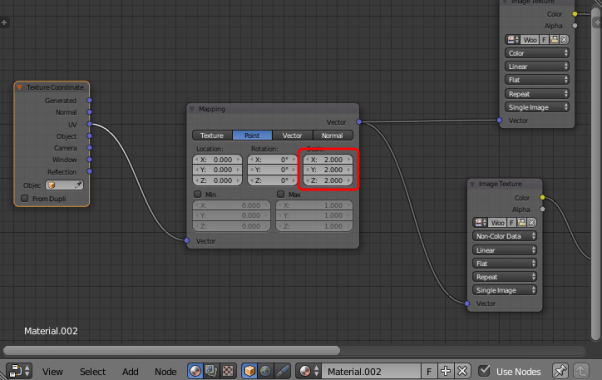Set Mapping type to Texture

(212, 135)
